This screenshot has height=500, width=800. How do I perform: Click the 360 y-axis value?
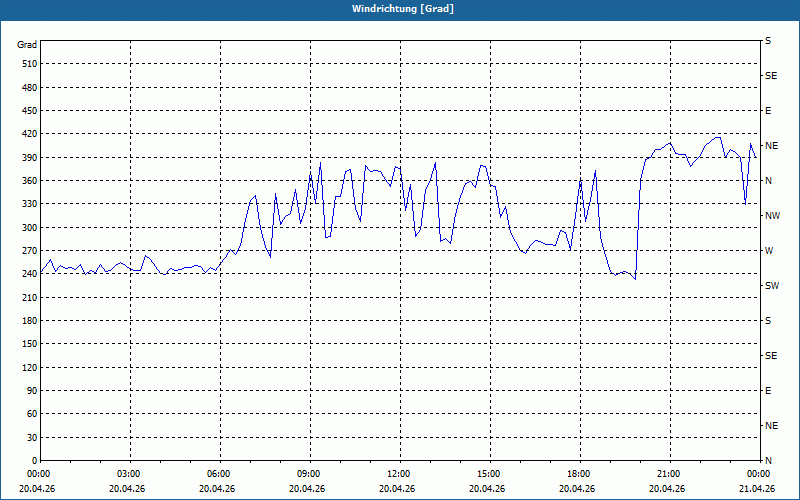click(30, 181)
